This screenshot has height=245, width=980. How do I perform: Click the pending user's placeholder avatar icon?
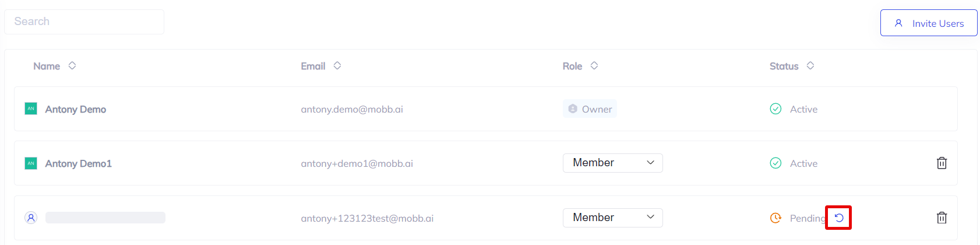(31, 218)
